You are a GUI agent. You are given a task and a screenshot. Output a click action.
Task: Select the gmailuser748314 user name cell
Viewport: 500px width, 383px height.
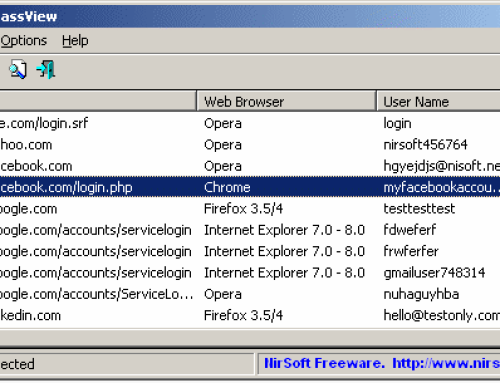(x=434, y=273)
